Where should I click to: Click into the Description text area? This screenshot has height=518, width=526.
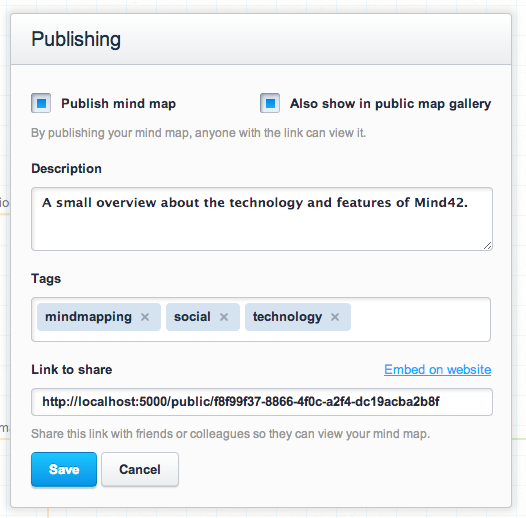click(262, 219)
